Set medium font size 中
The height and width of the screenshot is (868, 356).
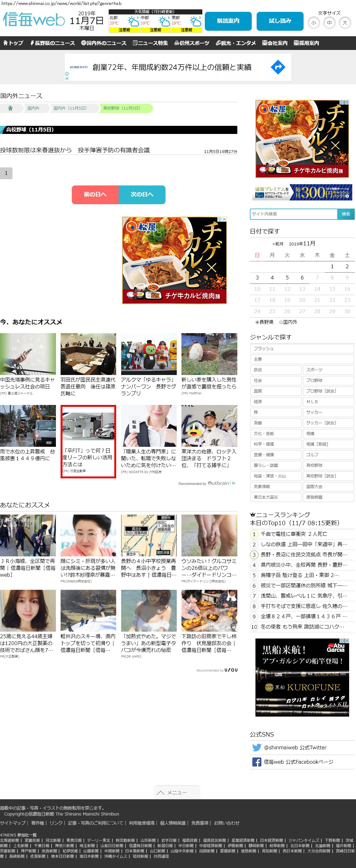click(329, 23)
